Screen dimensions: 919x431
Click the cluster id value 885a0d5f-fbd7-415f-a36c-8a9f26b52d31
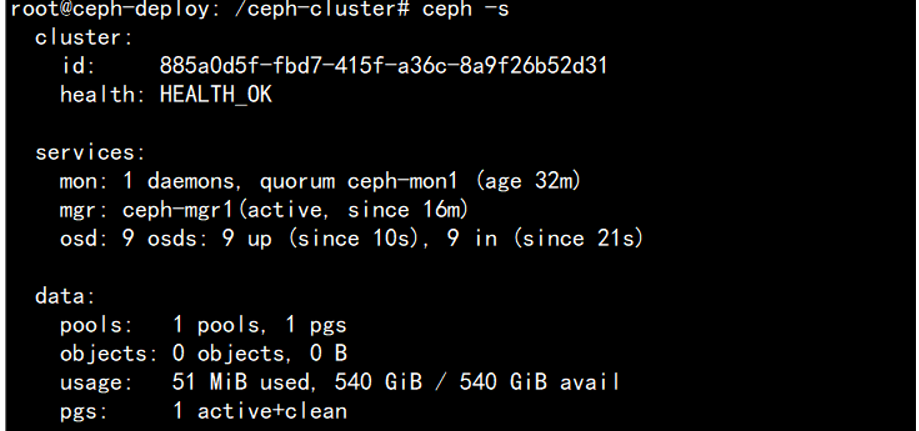click(383, 65)
